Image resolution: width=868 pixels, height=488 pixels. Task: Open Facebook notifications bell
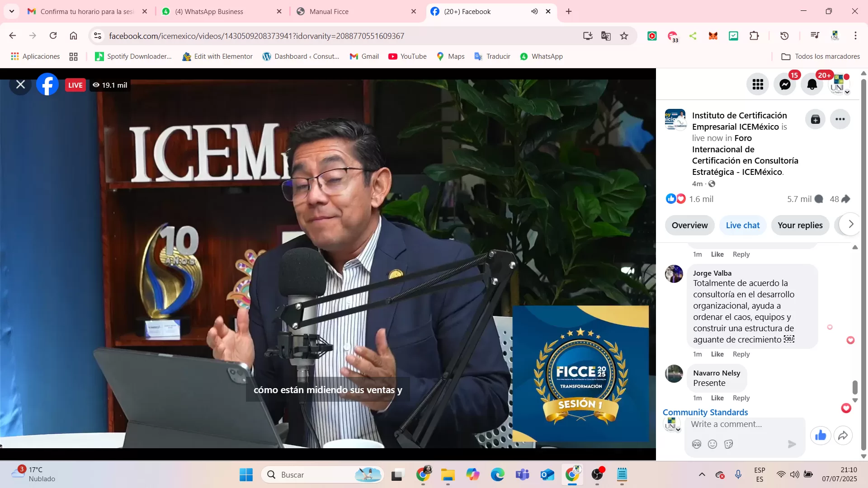[812, 84]
